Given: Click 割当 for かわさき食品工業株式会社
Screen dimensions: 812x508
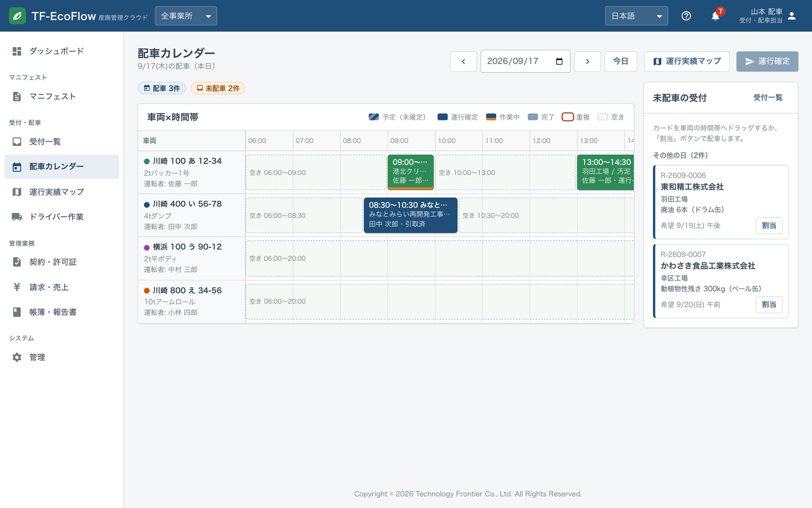Looking at the screenshot, I should pos(769,305).
